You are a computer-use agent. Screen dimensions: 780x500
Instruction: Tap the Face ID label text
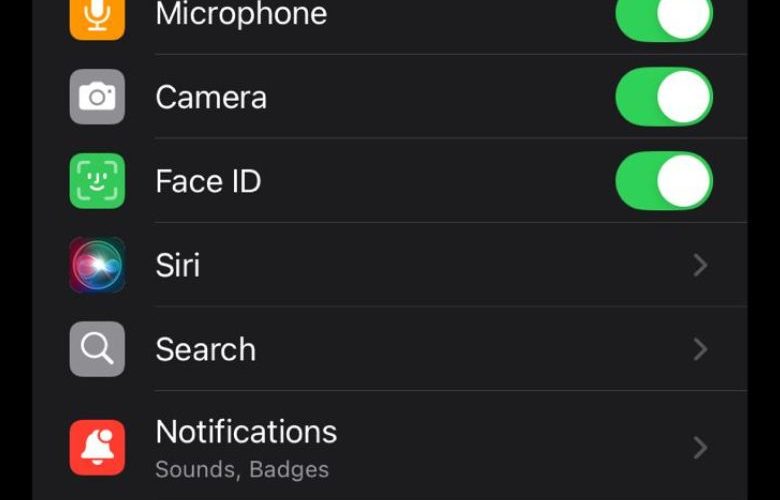208,181
